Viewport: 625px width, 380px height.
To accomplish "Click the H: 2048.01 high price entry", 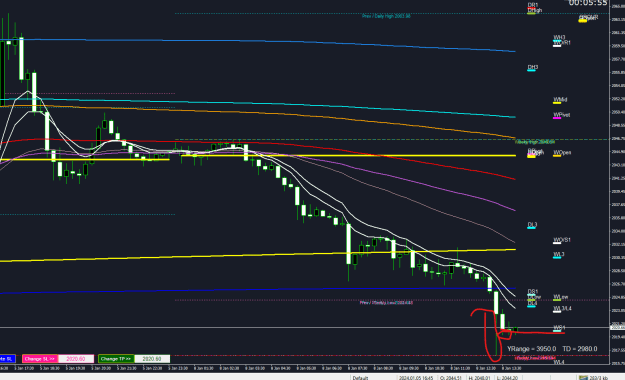I will 480,378.
